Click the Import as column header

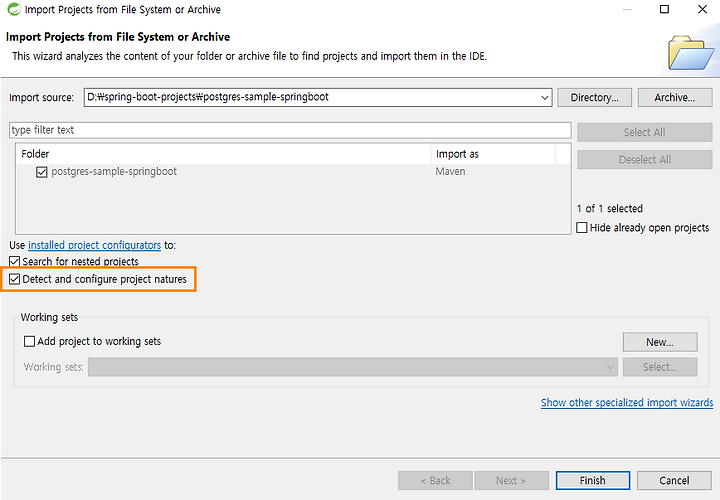click(x=493, y=154)
